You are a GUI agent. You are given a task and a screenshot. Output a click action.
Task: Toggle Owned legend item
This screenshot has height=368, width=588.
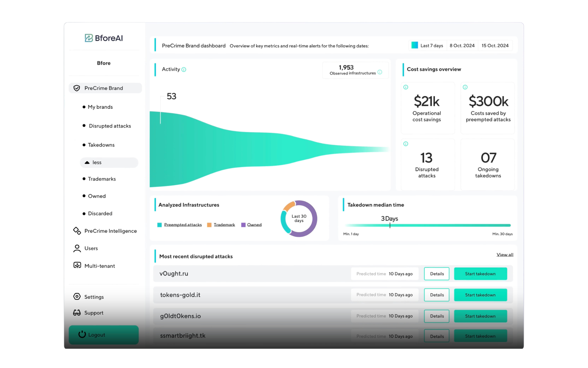[x=254, y=225]
